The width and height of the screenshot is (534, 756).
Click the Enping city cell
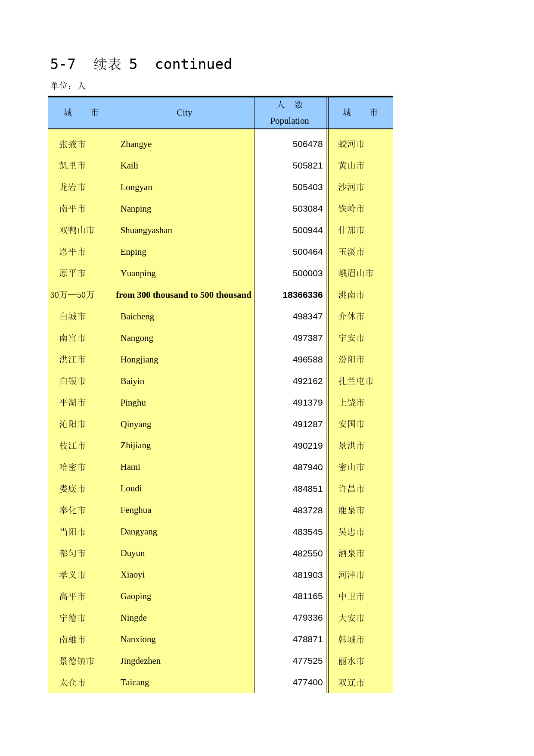point(133,252)
